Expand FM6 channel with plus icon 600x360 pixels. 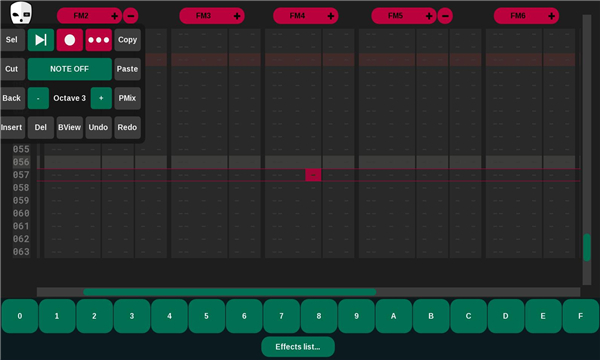click(551, 16)
